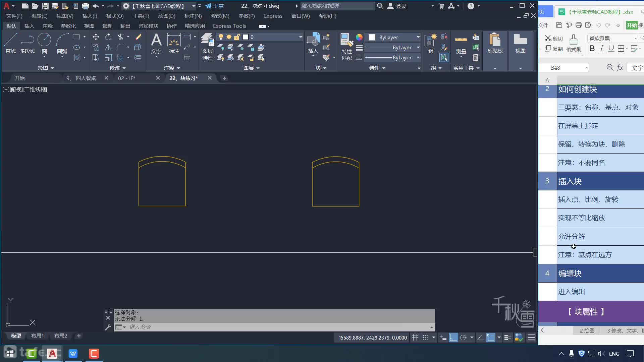This screenshot has height=362, width=644.
Task: Click the Fillet tool icon
Action: pos(120,47)
